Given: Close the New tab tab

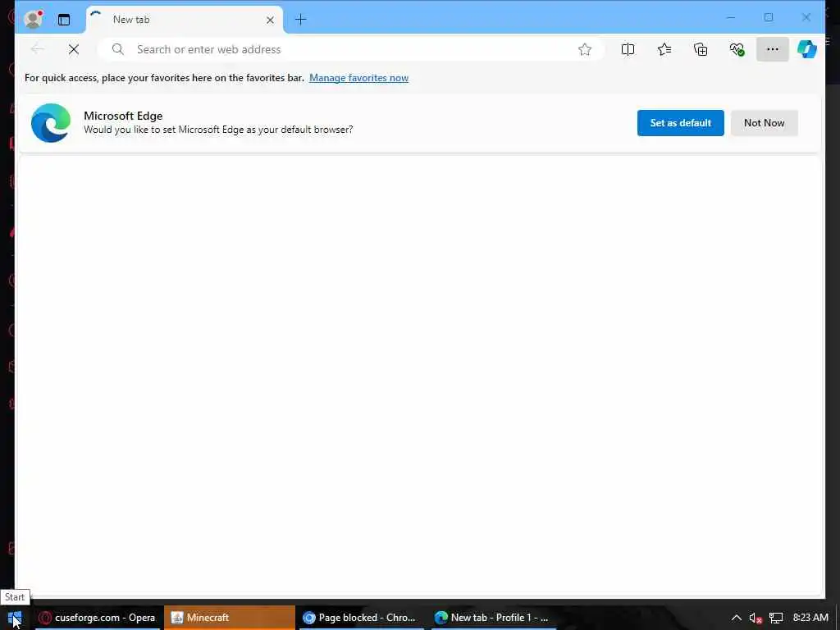Looking at the screenshot, I should [x=270, y=20].
